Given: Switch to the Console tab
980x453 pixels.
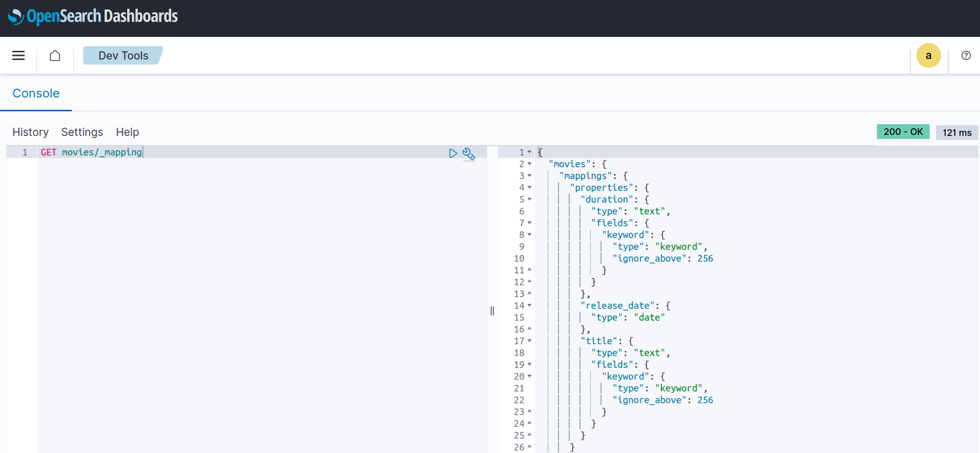Looking at the screenshot, I should coord(36,93).
